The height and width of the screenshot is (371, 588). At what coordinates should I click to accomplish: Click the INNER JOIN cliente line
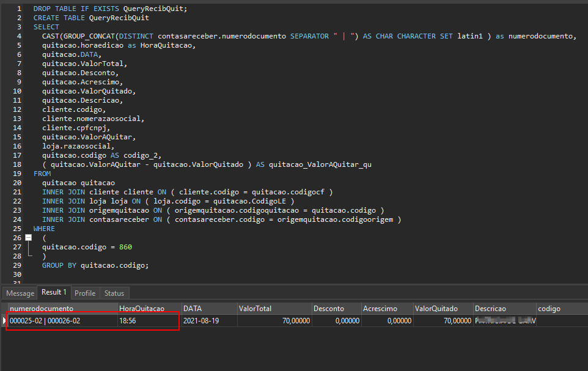tap(187, 192)
